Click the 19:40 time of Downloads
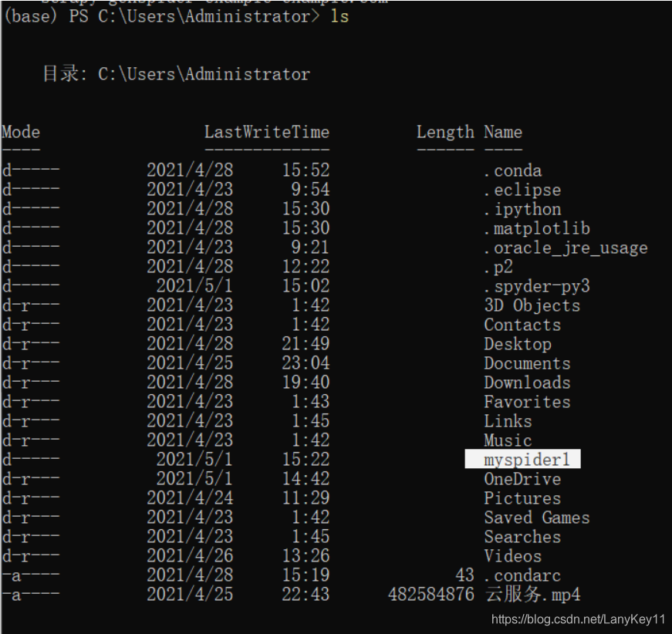 click(306, 383)
